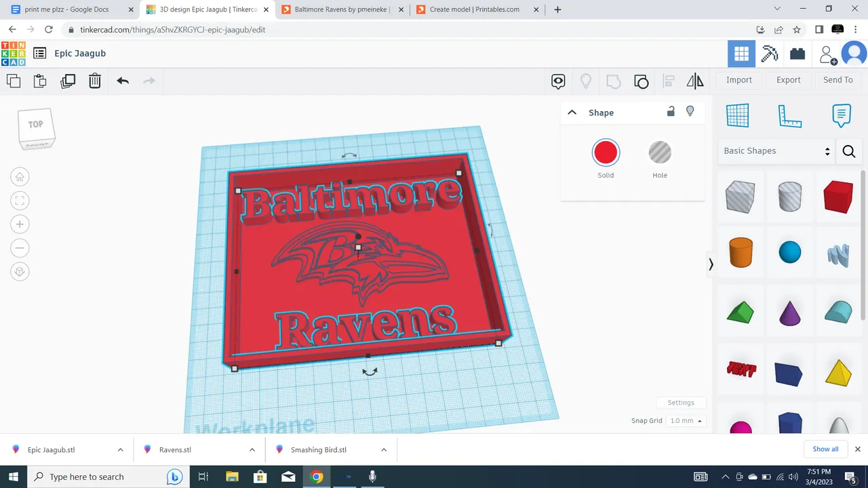Delete the selected shape using trash icon
The width and height of the screenshot is (868, 488).
coord(94,81)
